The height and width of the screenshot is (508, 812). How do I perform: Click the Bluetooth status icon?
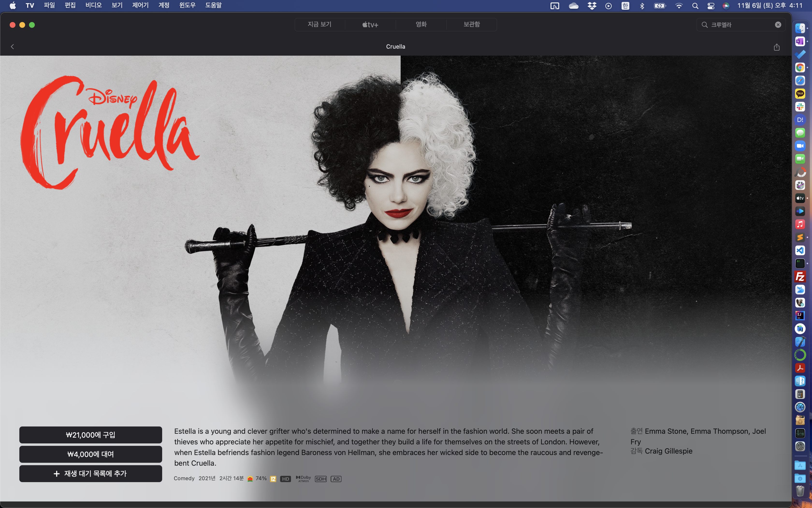[642, 6]
